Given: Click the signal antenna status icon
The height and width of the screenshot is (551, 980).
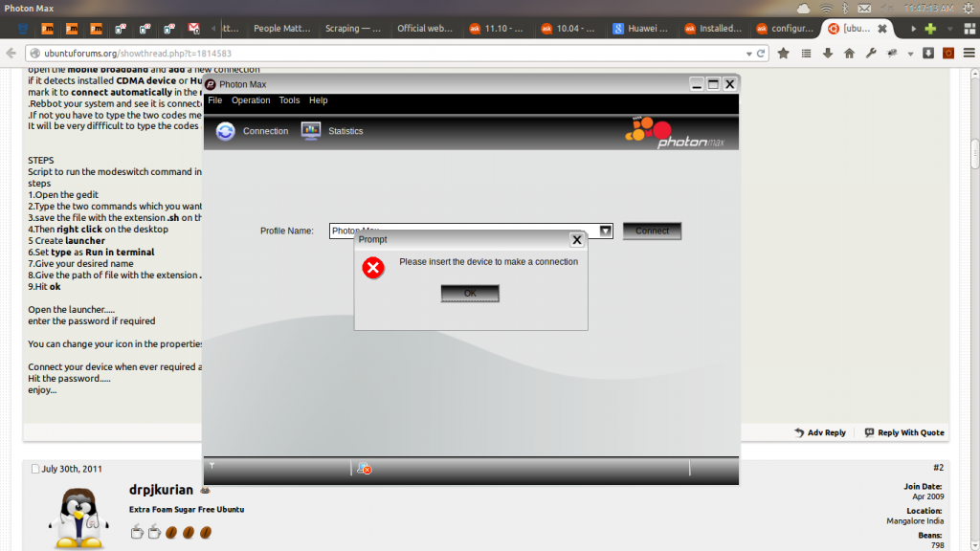Looking at the screenshot, I should [212, 466].
